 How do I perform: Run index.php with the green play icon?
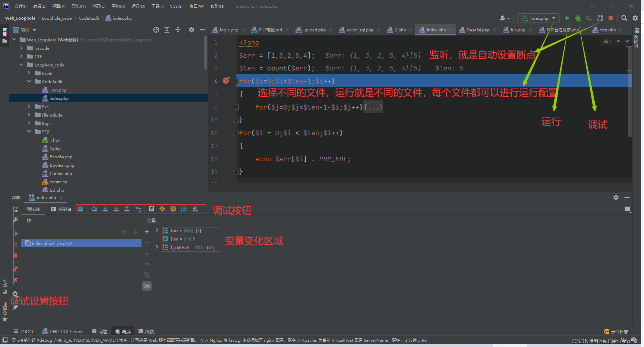(567, 18)
